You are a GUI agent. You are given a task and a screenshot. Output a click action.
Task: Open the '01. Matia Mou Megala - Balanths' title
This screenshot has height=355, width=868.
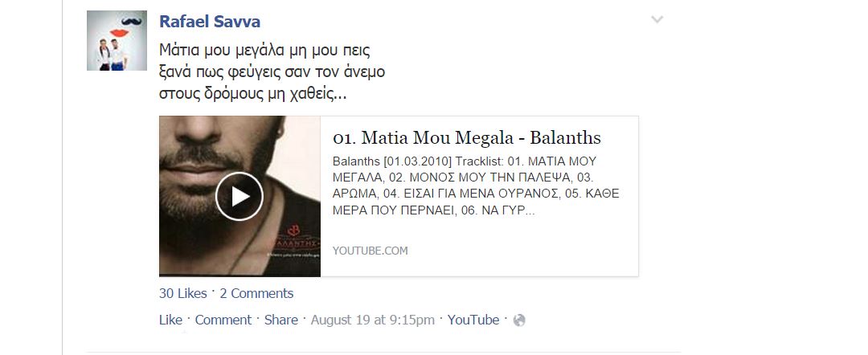pos(467,137)
